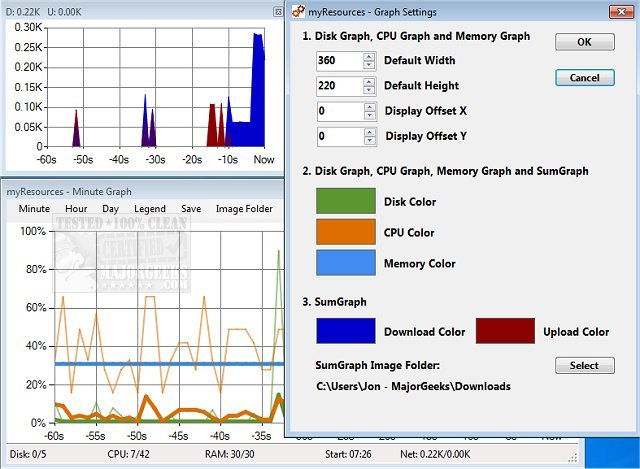Increase Display Offset X with up arrow
This screenshot has width=640, height=469.
pyautogui.click(x=370, y=107)
